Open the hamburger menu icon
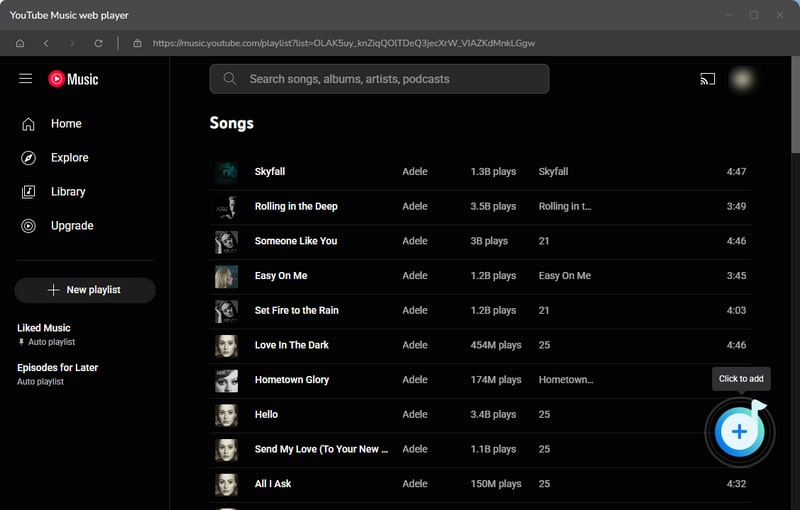Viewport: 800px width, 510px height. coord(26,79)
